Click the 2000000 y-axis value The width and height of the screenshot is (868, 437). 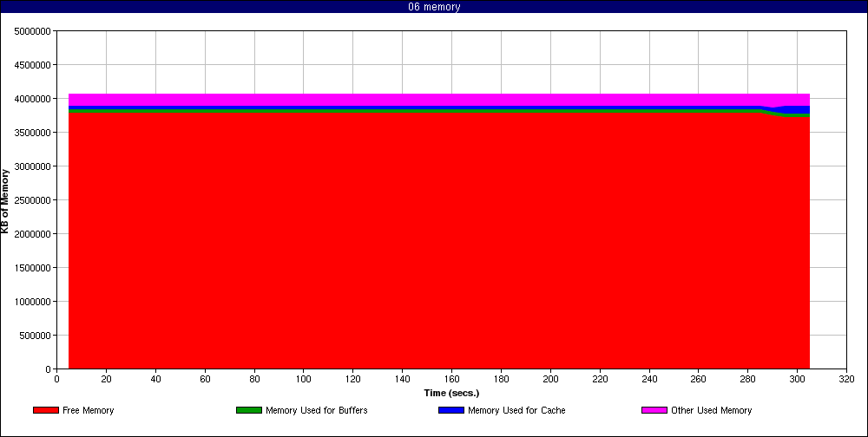click(35, 233)
